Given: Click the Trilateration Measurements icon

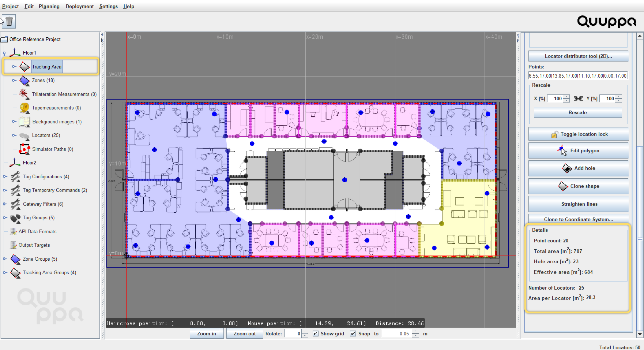Looking at the screenshot, I should click(24, 94).
